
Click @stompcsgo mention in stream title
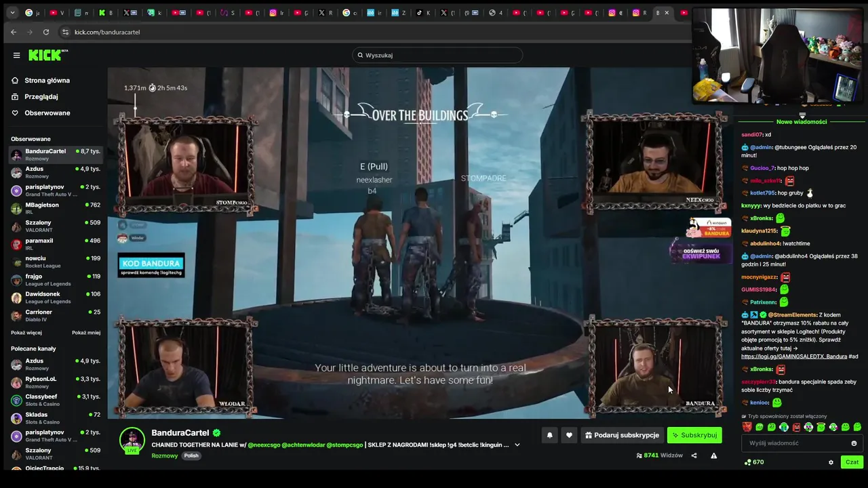(344, 445)
